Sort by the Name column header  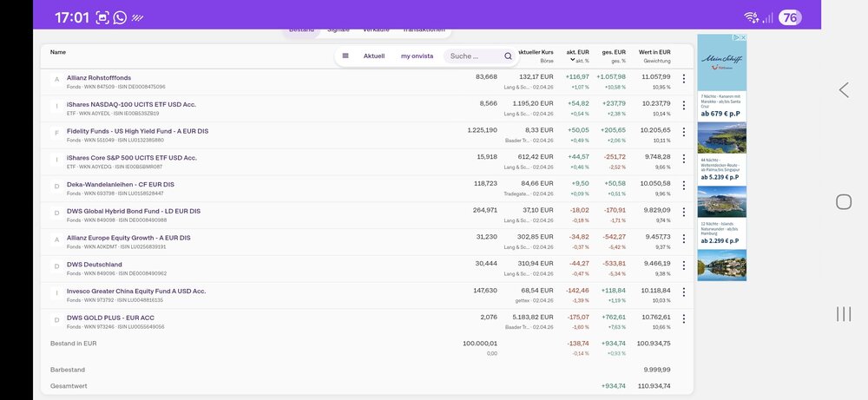pos(58,52)
